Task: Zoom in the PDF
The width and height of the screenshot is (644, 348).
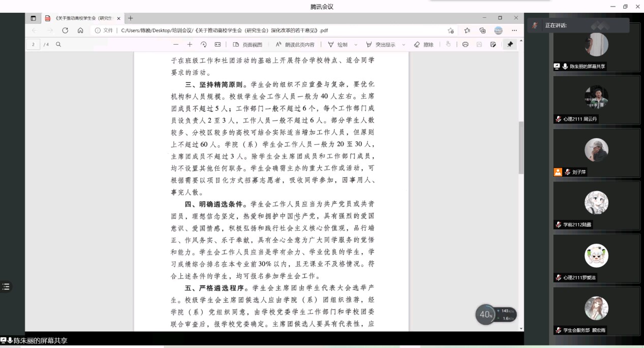Action: pos(190,45)
